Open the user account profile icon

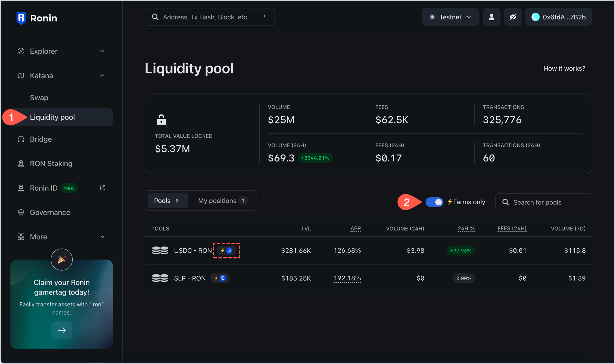coord(491,17)
